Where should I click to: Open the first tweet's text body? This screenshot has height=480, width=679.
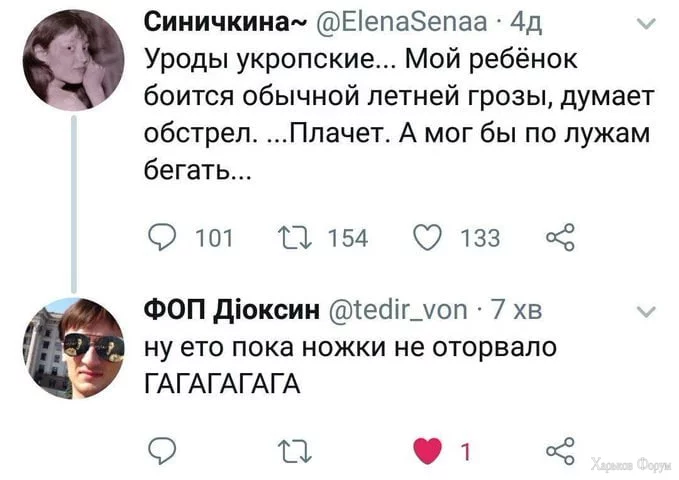tap(390, 115)
